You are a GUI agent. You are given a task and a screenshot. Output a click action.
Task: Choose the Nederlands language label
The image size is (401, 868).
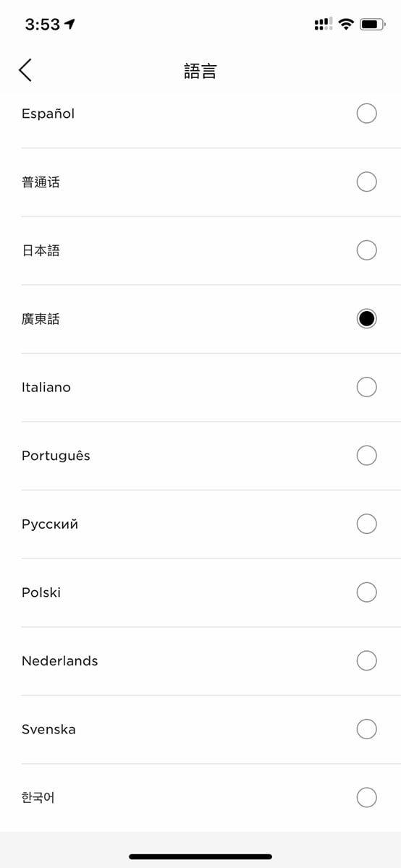(x=59, y=660)
